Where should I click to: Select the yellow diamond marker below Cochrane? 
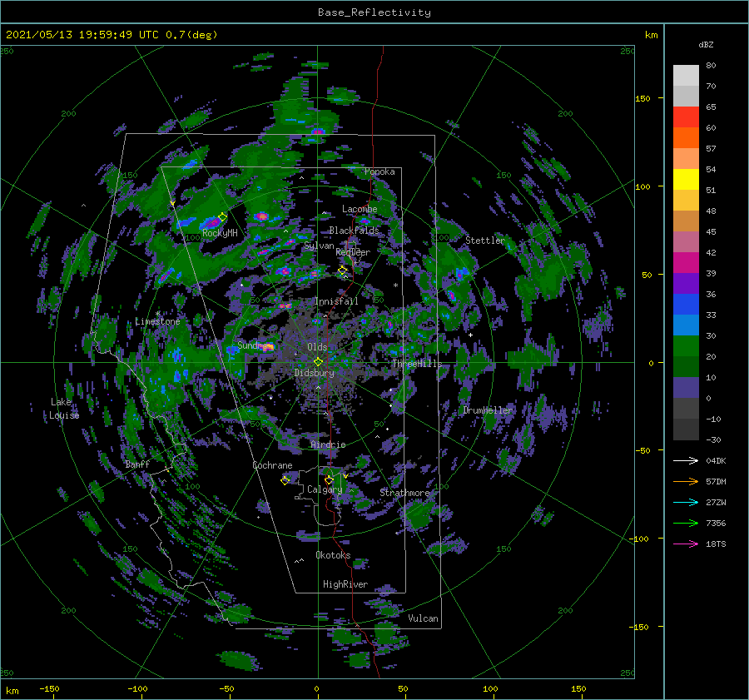285,480
